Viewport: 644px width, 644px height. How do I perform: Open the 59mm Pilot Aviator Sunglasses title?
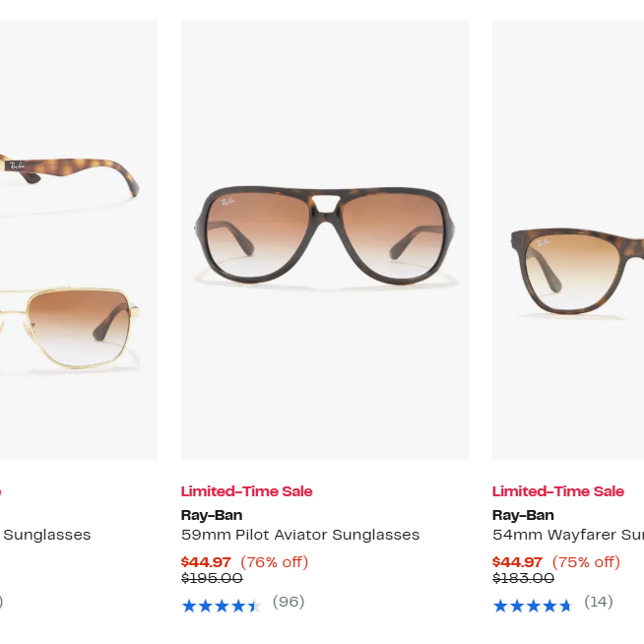point(300,535)
